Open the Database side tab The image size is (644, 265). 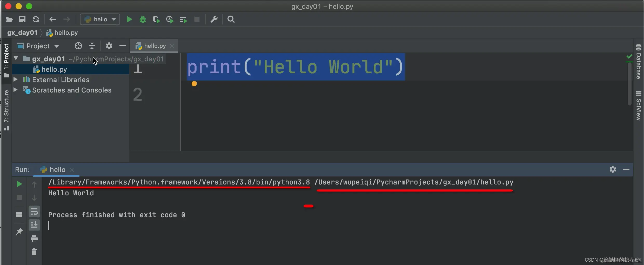click(x=639, y=62)
